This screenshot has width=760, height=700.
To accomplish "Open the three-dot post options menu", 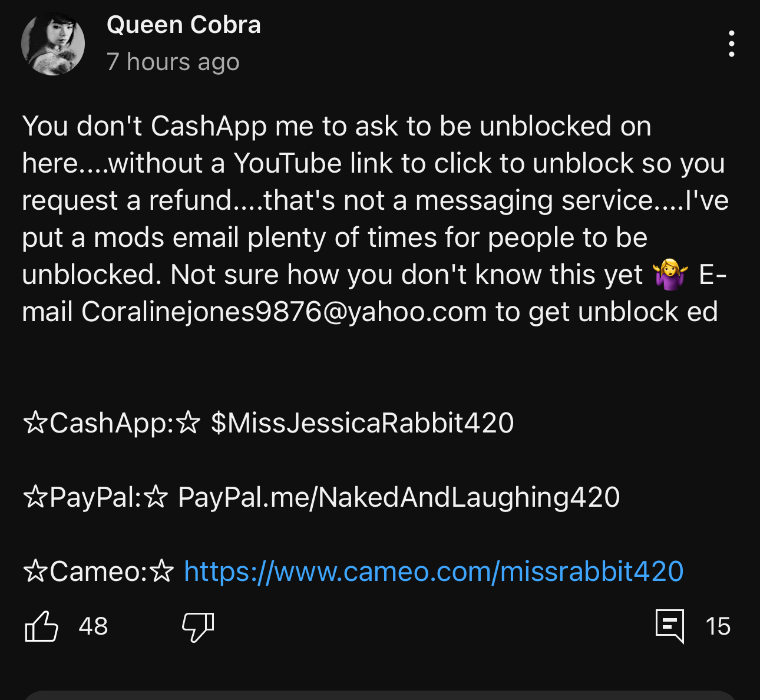I will point(731,44).
